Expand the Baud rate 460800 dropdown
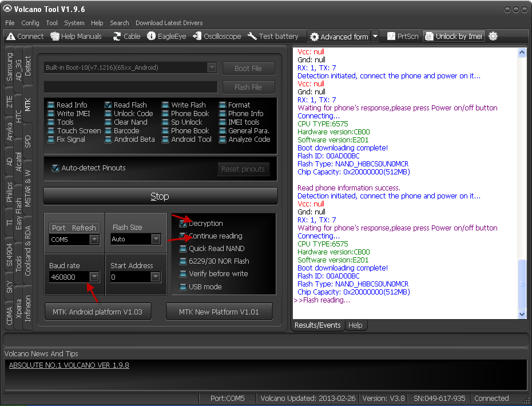This screenshot has height=406, width=532. pos(94,277)
